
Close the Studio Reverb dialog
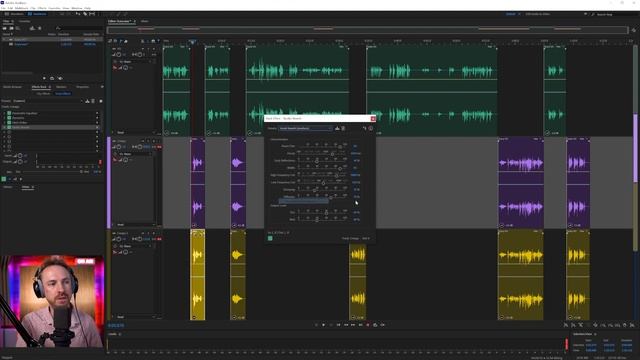tap(373, 119)
